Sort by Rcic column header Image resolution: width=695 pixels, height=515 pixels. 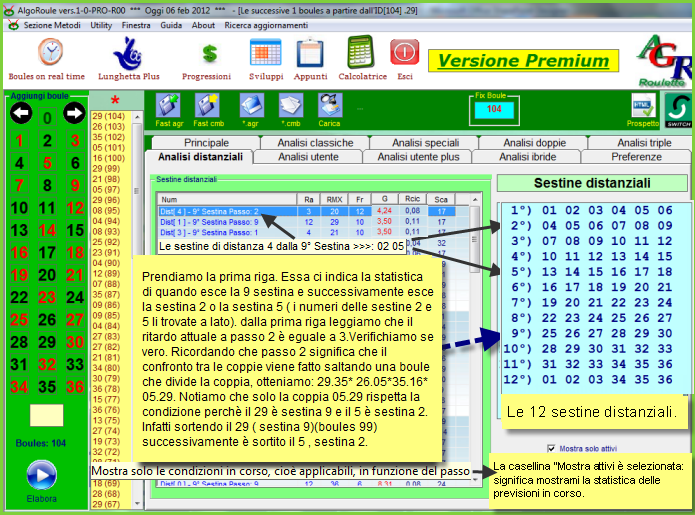(412, 199)
